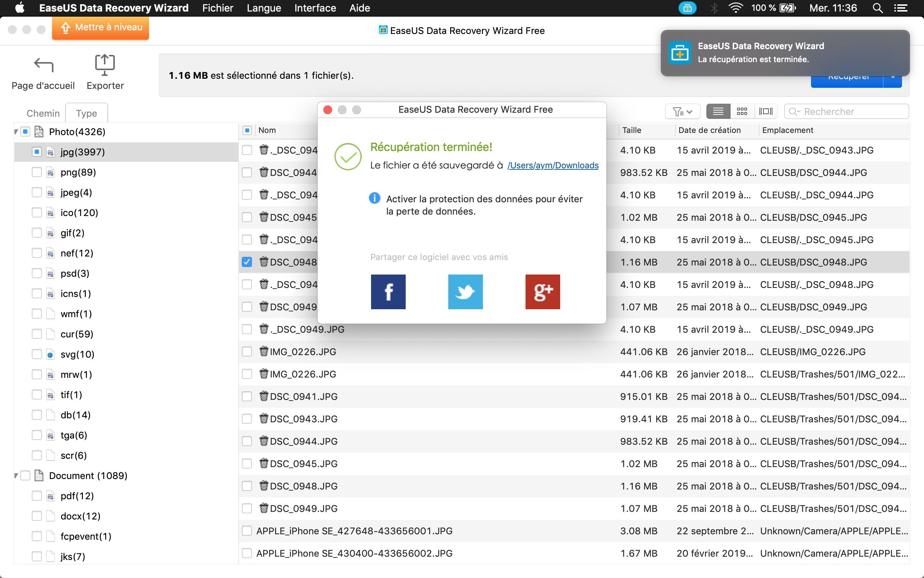Select the docx(12) tree item
924x578 pixels.
point(80,516)
